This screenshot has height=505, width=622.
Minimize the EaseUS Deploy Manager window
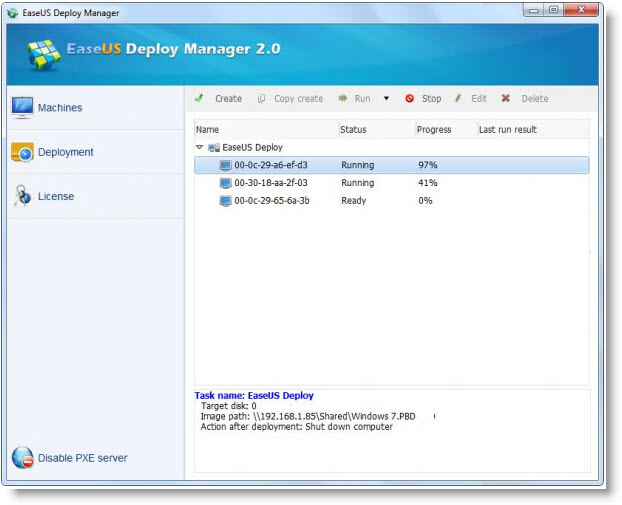pos(534,10)
